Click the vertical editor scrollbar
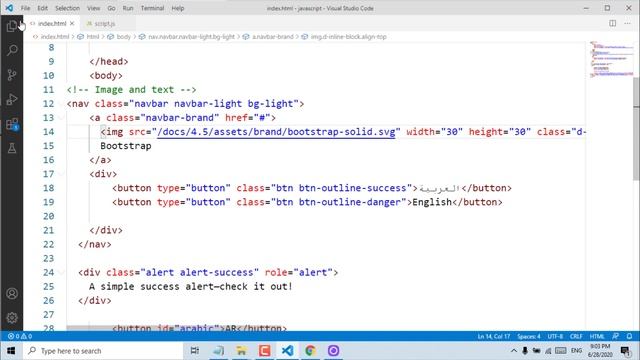Image resolution: width=640 pixels, height=360 pixels. (x=636, y=128)
